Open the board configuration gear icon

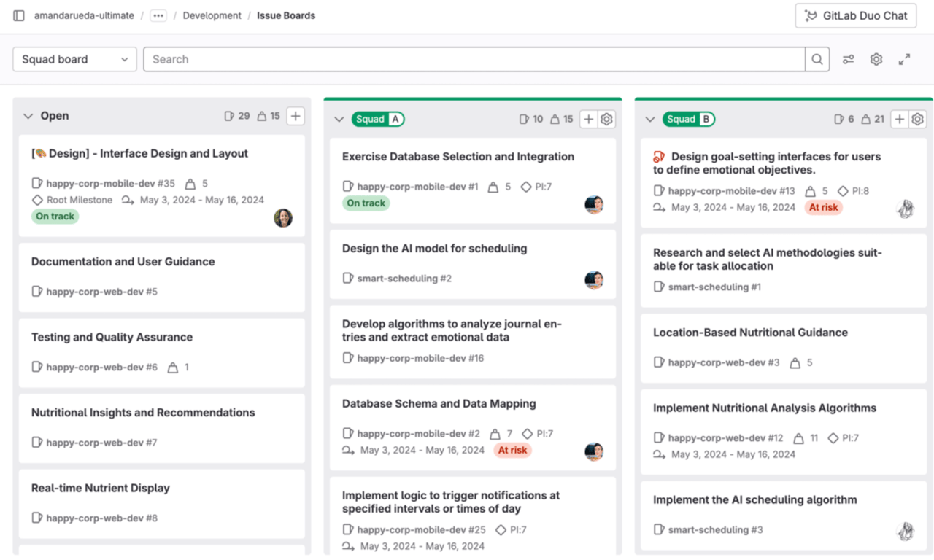[876, 59]
